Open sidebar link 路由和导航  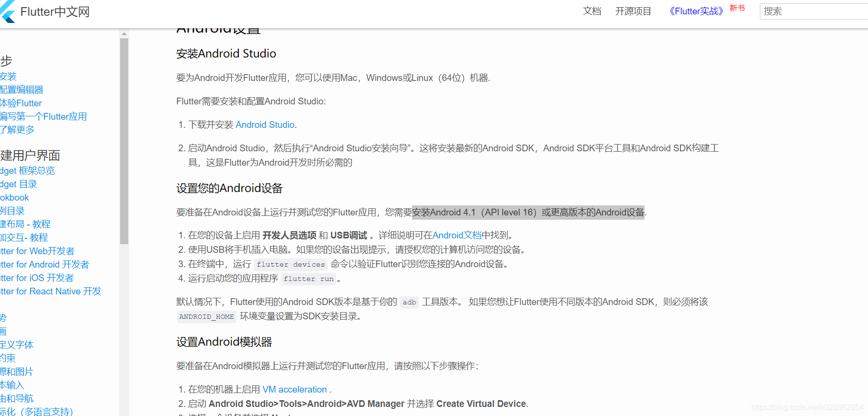pos(17,398)
